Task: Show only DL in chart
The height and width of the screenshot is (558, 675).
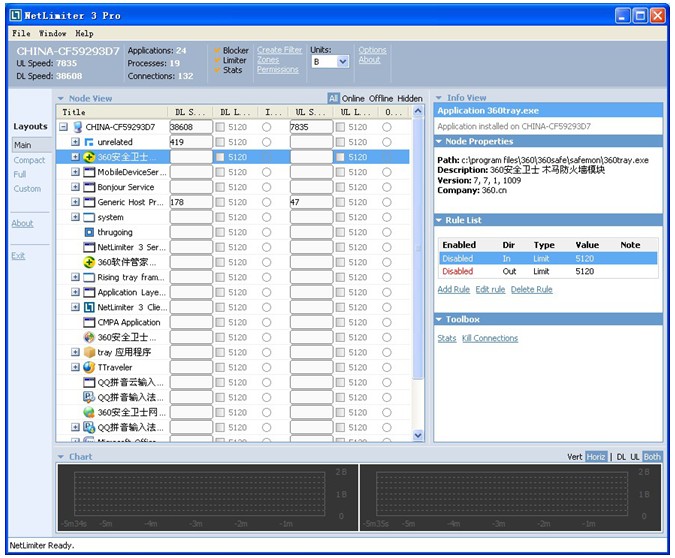Action: point(621,457)
